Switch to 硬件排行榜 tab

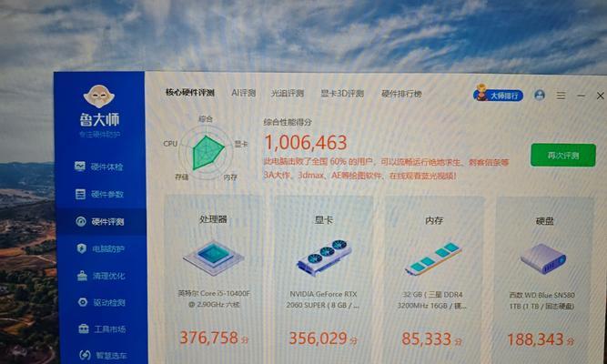[x=401, y=94]
